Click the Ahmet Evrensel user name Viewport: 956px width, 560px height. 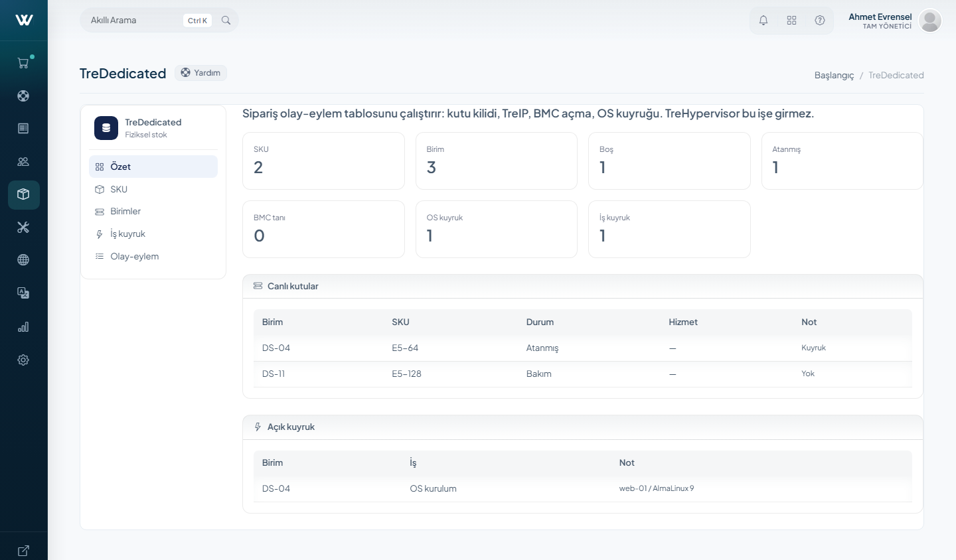(x=880, y=17)
